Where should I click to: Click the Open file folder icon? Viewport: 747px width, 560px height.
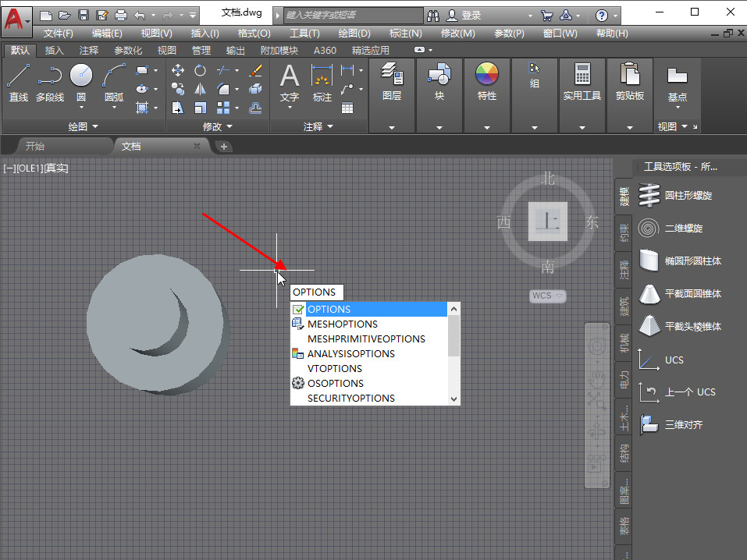pos(65,16)
